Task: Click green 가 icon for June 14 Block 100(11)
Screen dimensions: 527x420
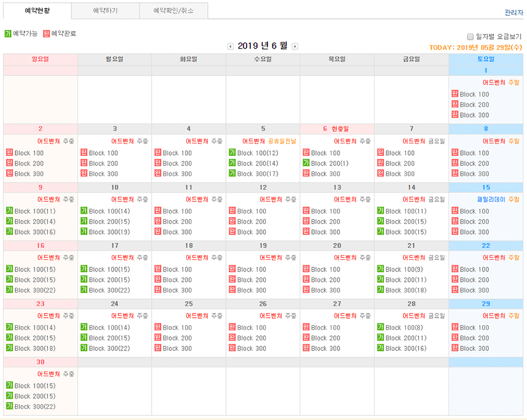Action: click(x=381, y=211)
